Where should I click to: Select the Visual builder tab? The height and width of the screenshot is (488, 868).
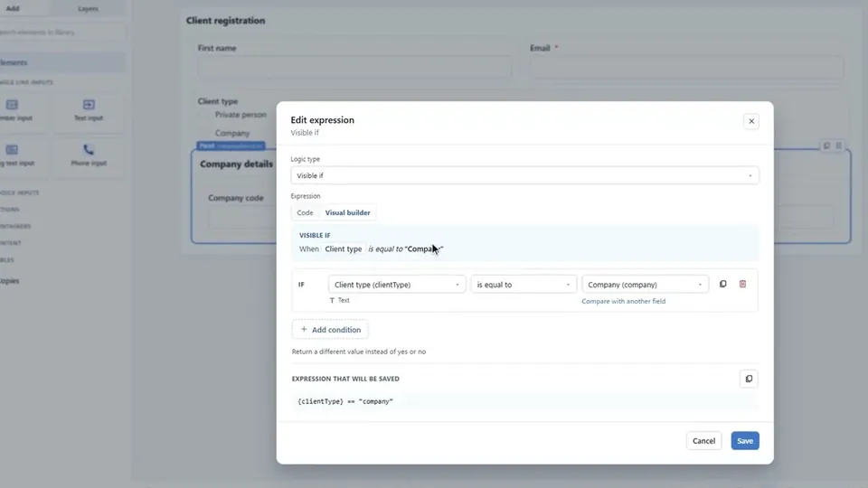point(347,212)
